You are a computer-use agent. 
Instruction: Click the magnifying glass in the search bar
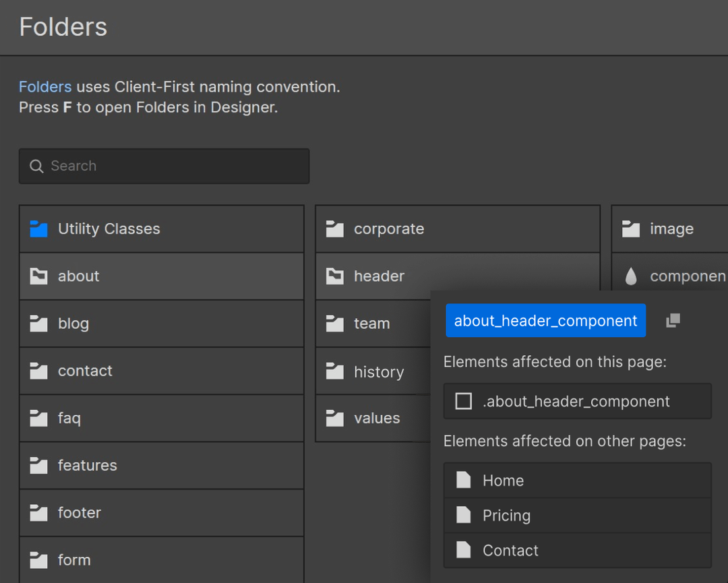coord(36,166)
